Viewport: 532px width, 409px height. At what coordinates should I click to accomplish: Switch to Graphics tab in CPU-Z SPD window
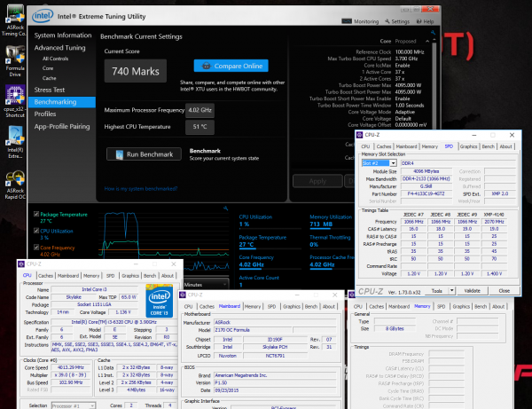click(468, 146)
